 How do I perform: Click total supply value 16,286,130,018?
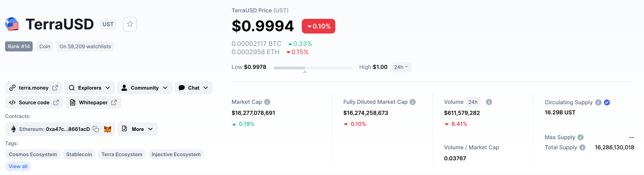[614, 147]
